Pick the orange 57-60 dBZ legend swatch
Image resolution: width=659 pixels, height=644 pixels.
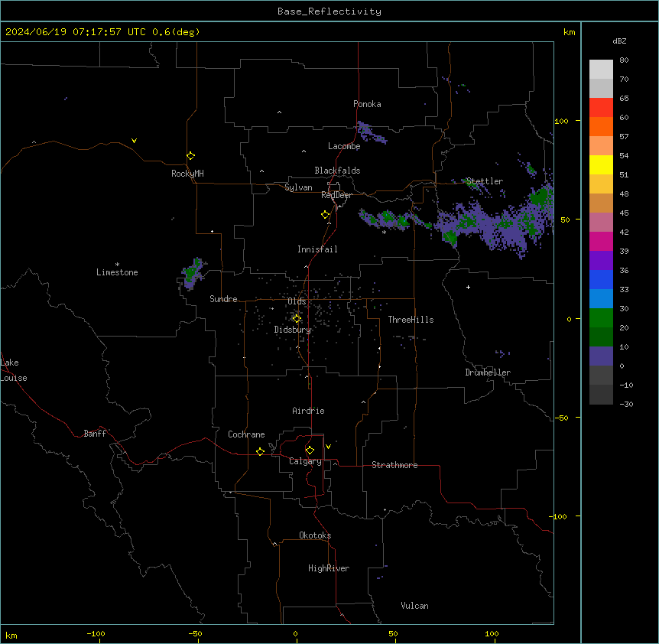point(601,126)
